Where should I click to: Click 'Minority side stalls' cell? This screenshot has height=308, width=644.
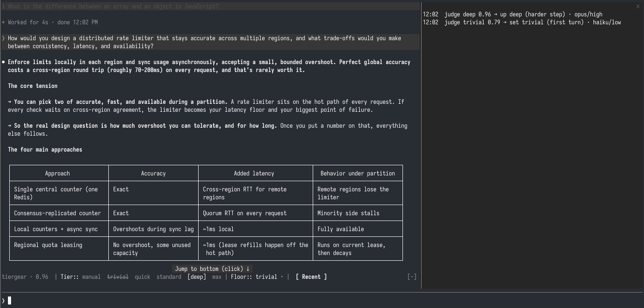pos(358,213)
